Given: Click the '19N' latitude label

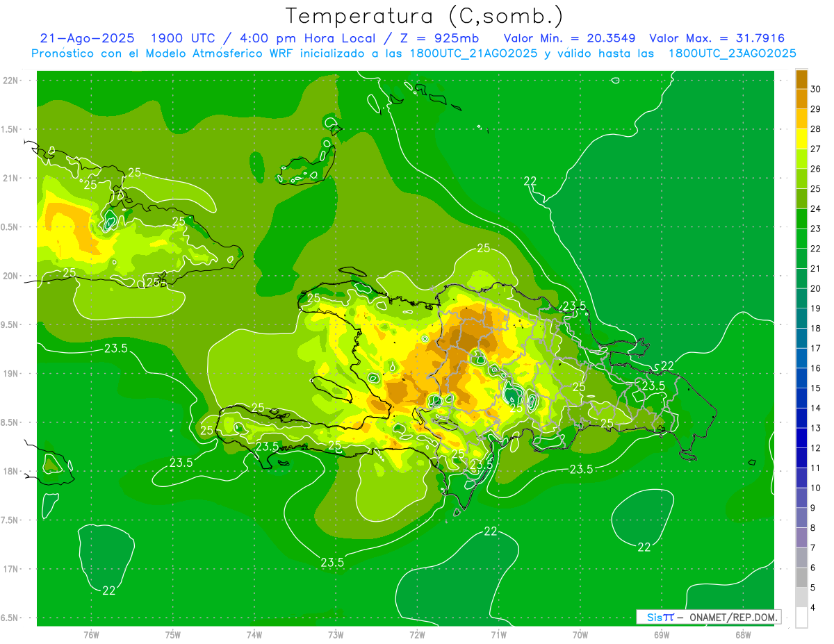Looking at the screenshot, I should 10,374.
